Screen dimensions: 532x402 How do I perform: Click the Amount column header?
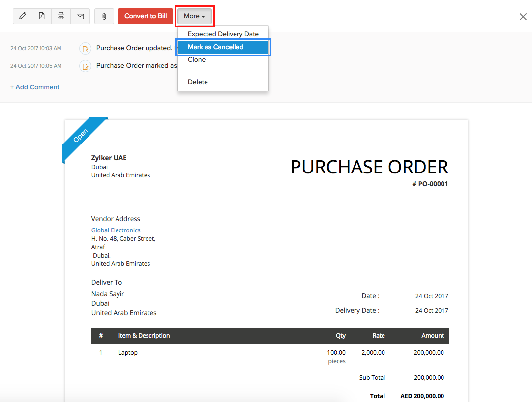433,336
